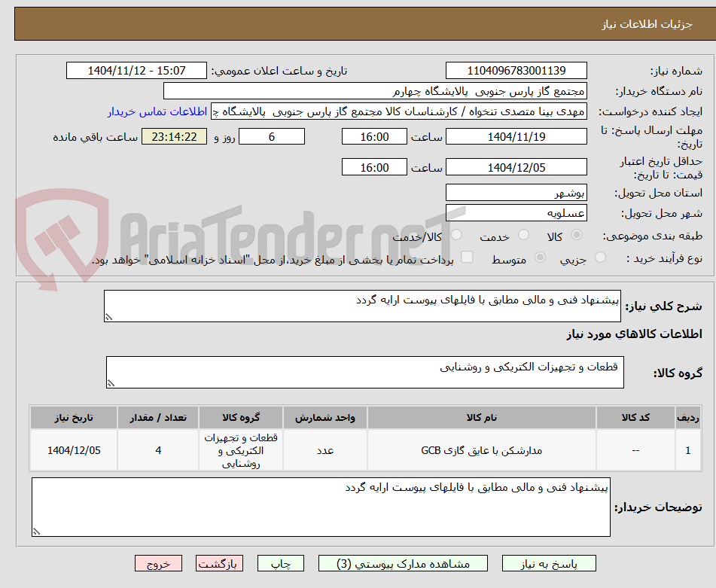Click the row number cell 1
716x588 pixels.
click(688, 450)
